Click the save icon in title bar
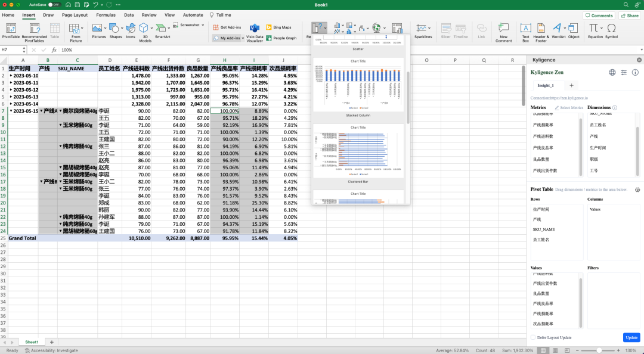This screenshot has height=354, width=644. (78, 5)
